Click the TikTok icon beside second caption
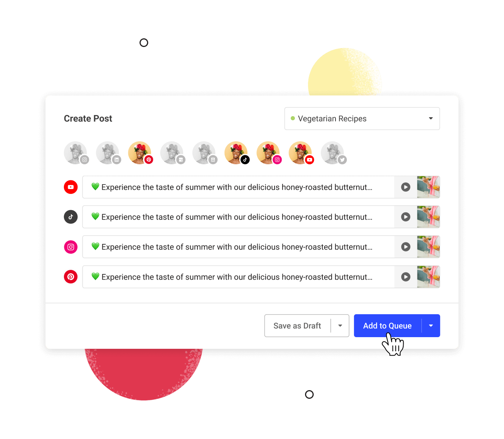504x439 pixels. pyautogui.click(x=71, y=217)
